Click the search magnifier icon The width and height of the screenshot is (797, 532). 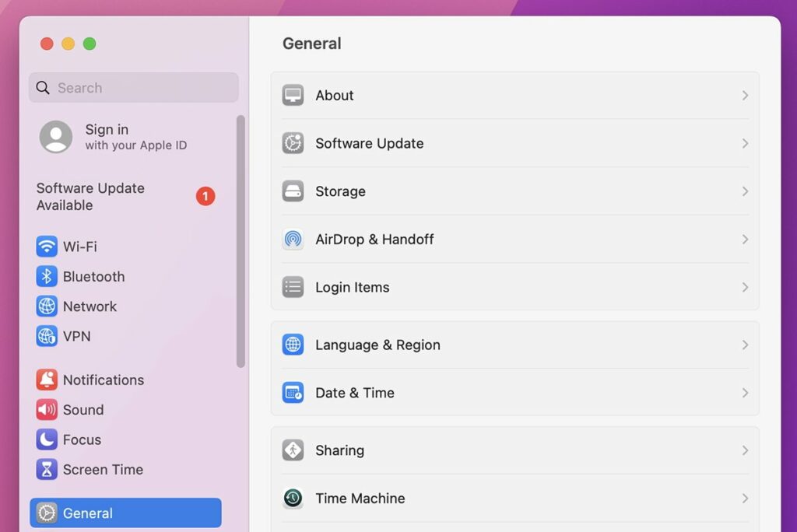[x=43, y=88]
